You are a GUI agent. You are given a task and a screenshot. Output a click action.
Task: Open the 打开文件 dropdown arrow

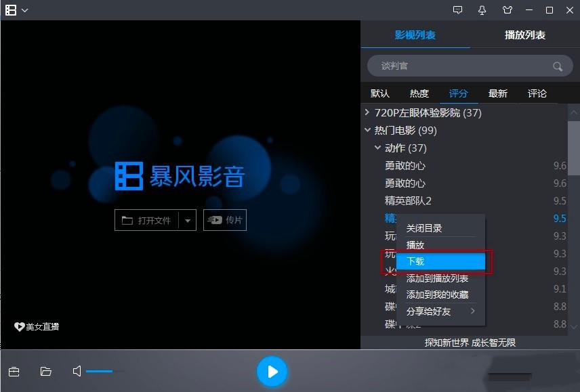point(188,221)
